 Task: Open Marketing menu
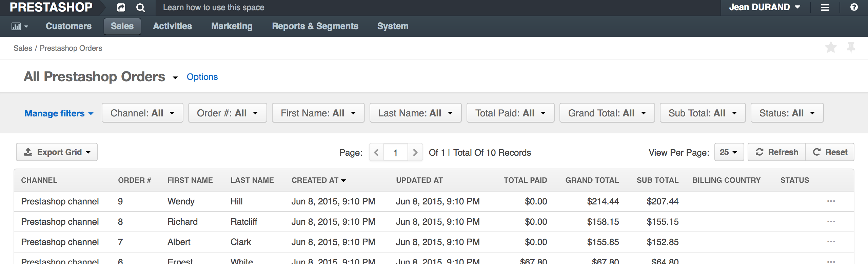tap(232, 26)
